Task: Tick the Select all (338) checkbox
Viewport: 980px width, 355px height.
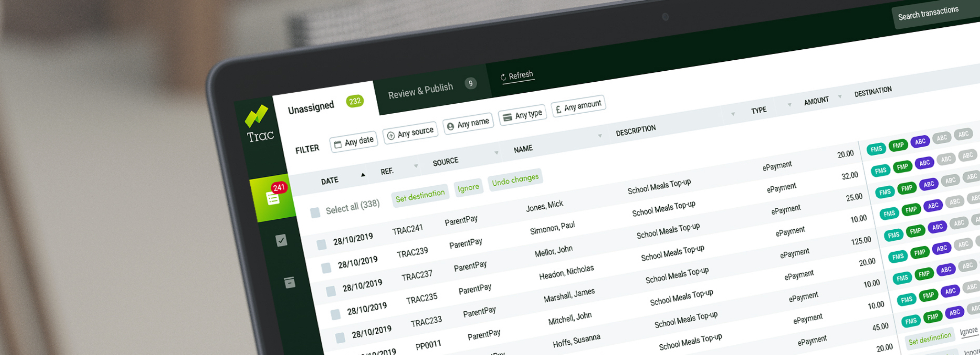Action: coord(315,212)
